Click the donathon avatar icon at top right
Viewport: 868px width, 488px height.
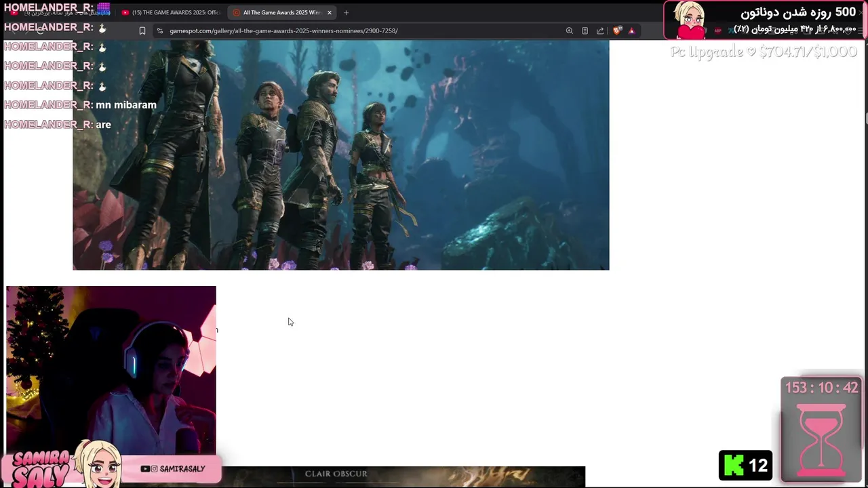coord(690,20)
